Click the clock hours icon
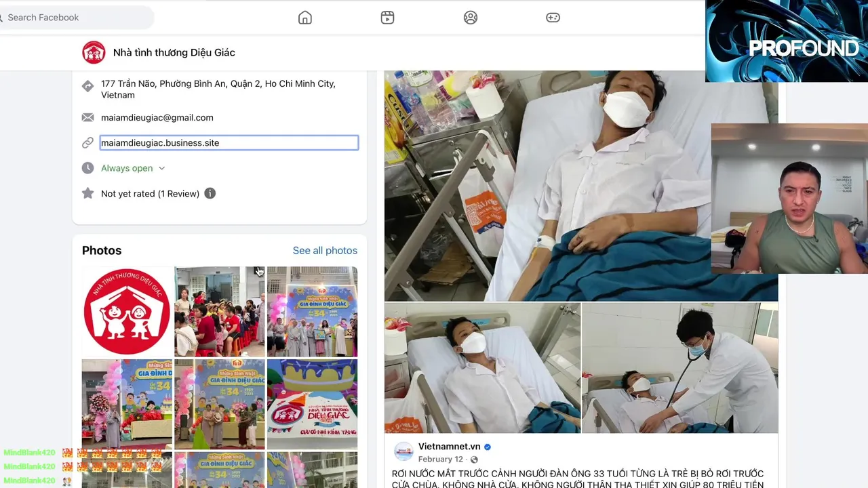The image size is (868, 488). (87, 168)
